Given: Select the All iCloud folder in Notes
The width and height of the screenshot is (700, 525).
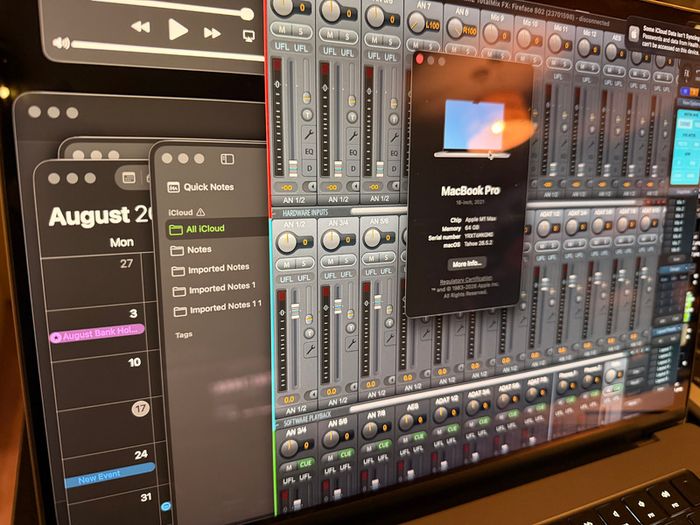Looking at the screenshot, I should pos(216,229).
